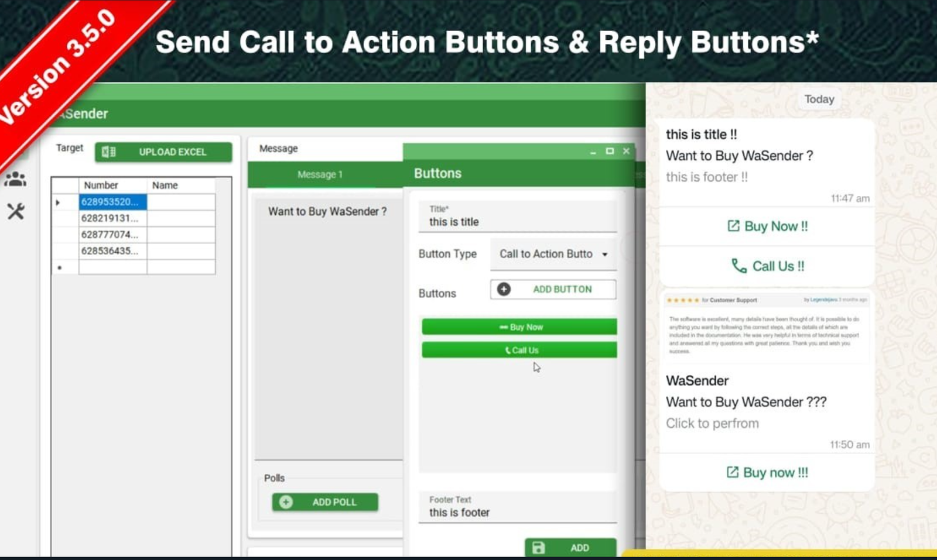Click the ADD BUTTON label
The image size is (937, 560).
tap(562, 289)
